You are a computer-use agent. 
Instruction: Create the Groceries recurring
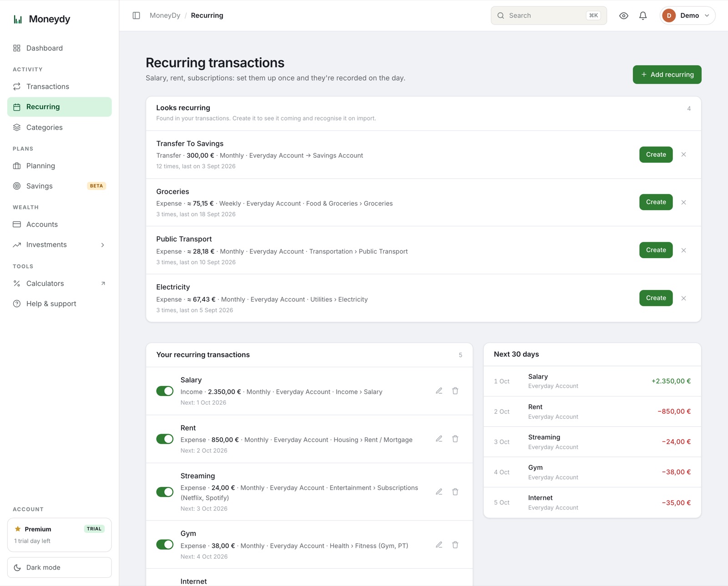[x=656, y=202]
